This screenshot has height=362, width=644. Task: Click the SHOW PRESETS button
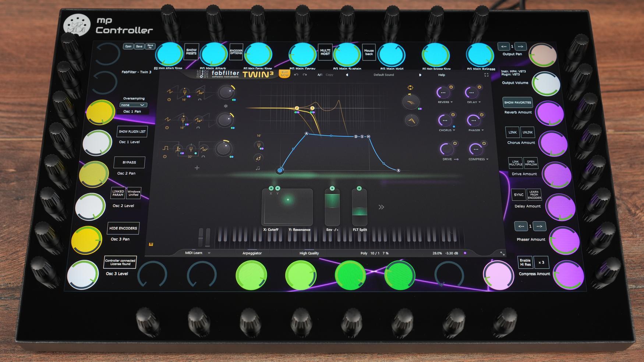tap(191, 52)
